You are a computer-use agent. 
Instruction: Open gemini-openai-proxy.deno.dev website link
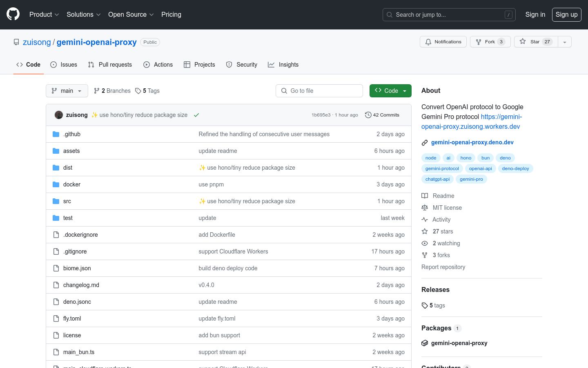click(x=472, y=142)
